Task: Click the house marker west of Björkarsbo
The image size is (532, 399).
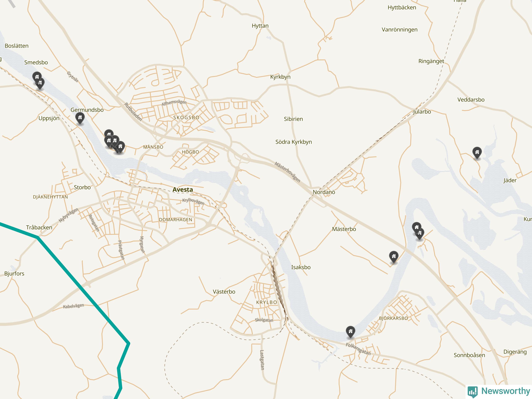Action: point(350,332)
